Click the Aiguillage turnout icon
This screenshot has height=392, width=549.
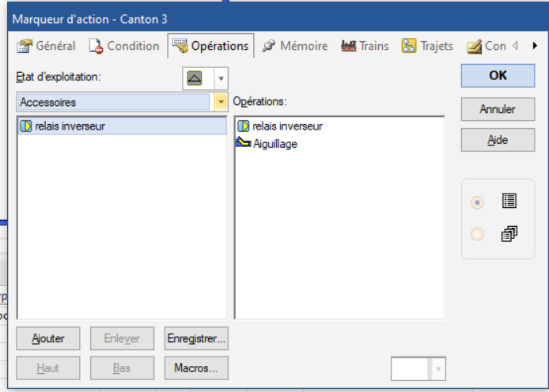click(x=243, y=142)
